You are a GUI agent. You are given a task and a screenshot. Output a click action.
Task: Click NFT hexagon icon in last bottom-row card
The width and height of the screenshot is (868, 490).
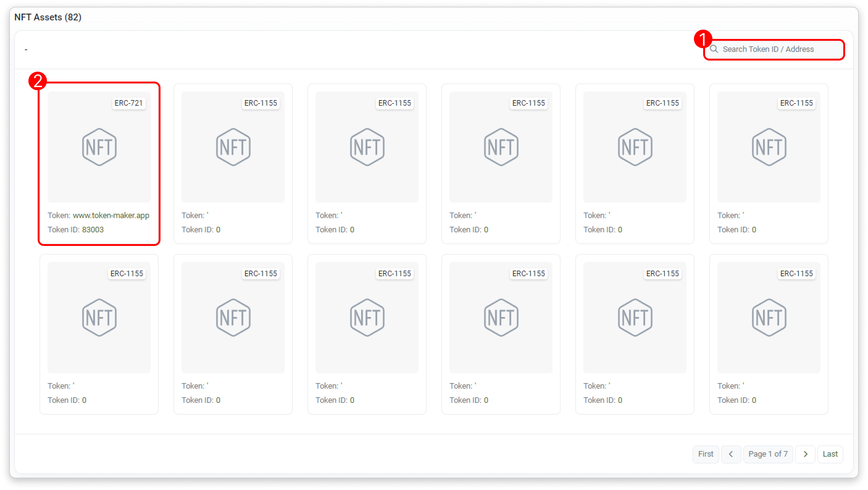(x=769, y=318)
